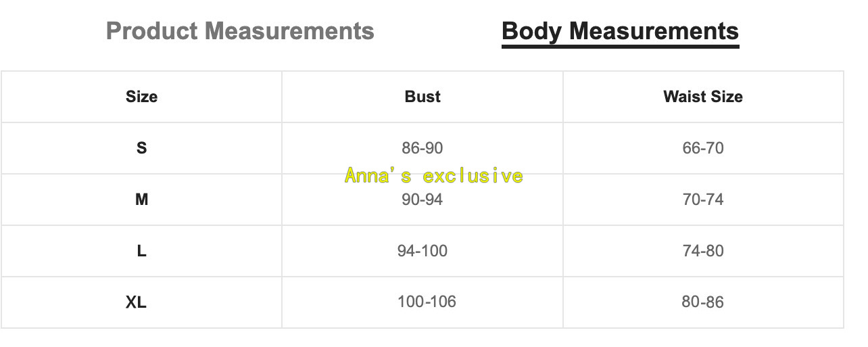Screen dimensions: 868x347
Task: Click the 86-90 bust value
Action: pyautogui.click(x=423, y=148)
